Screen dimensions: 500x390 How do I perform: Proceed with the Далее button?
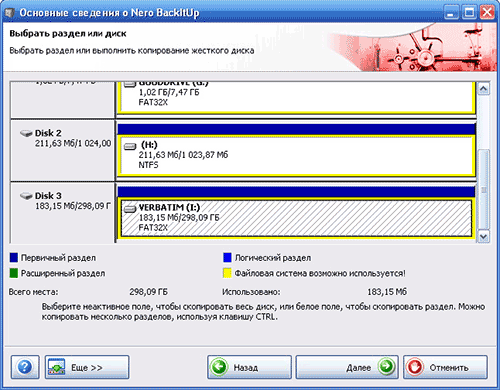pos(347,367)
